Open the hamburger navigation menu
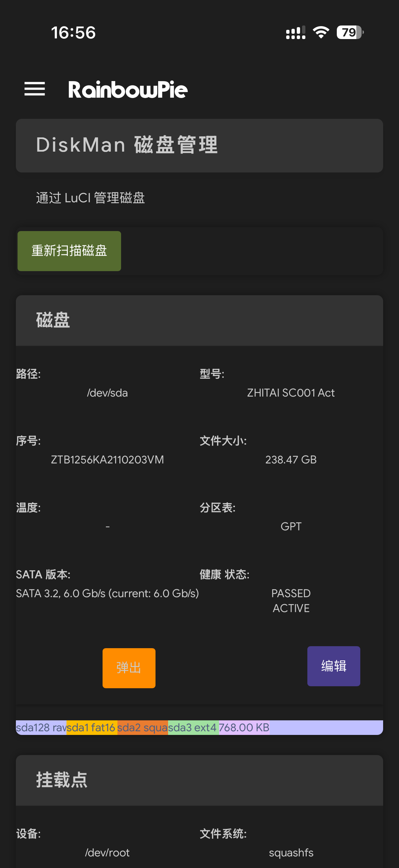This screenshot has height=868, width=399. 35,89
